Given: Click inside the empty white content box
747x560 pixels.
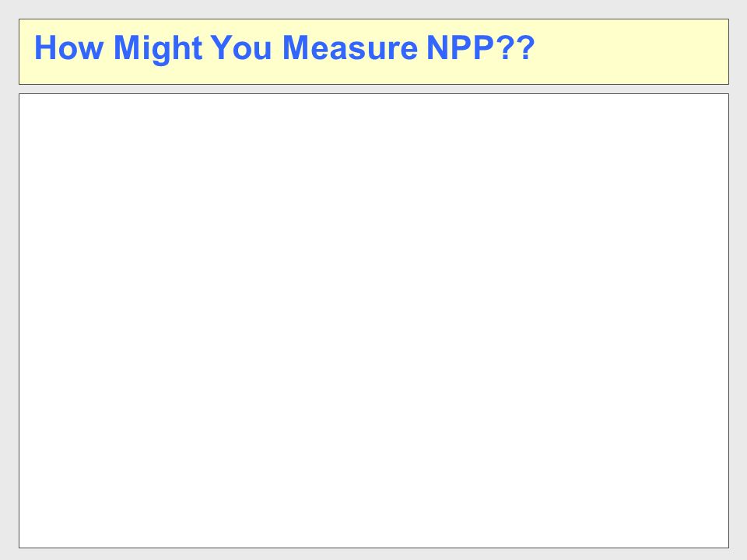Looking at the screenshot, I should [374, 320].
